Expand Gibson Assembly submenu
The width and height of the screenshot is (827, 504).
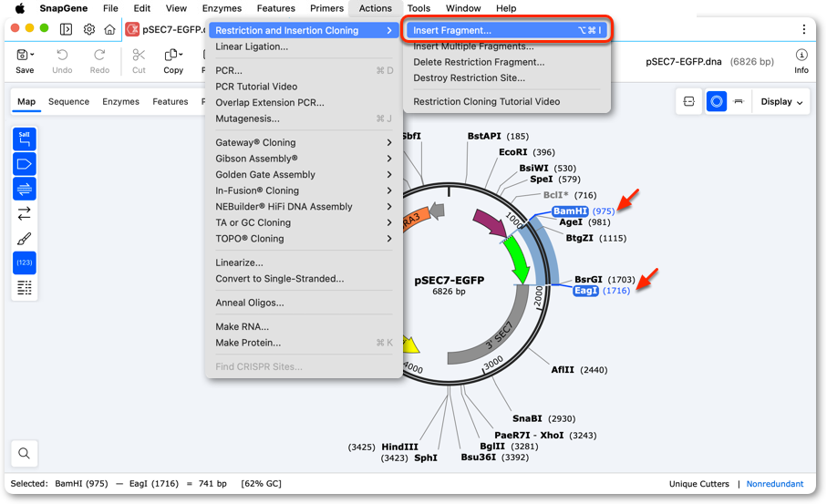pos(304,159)
